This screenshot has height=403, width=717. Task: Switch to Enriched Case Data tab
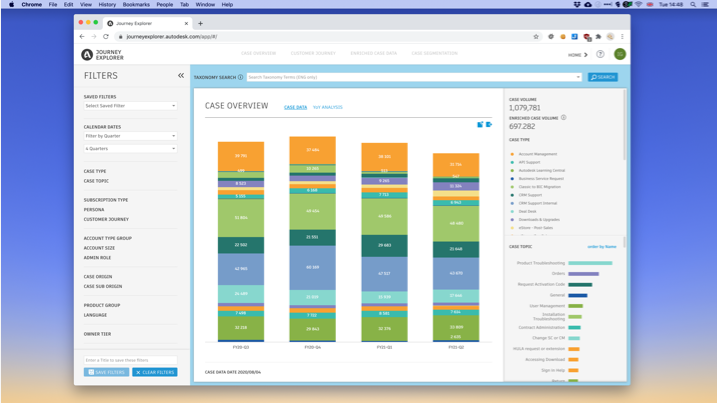[374, 54]
